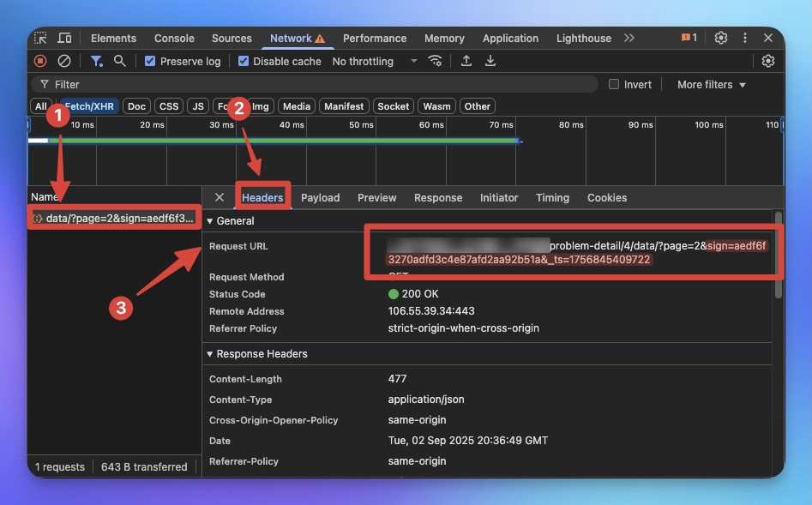Switch to the Elements tab
This screenshot has width=812, height=505.
click(x=113, y=39)
